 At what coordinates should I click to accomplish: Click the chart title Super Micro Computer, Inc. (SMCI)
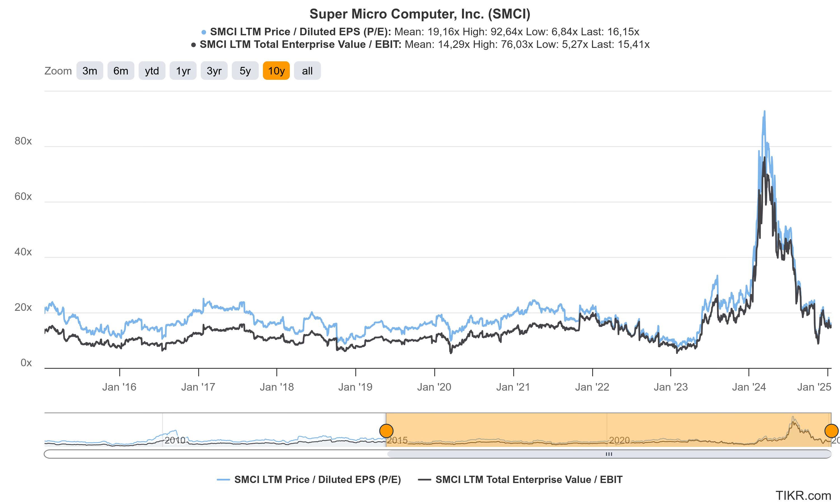point(420,14)
